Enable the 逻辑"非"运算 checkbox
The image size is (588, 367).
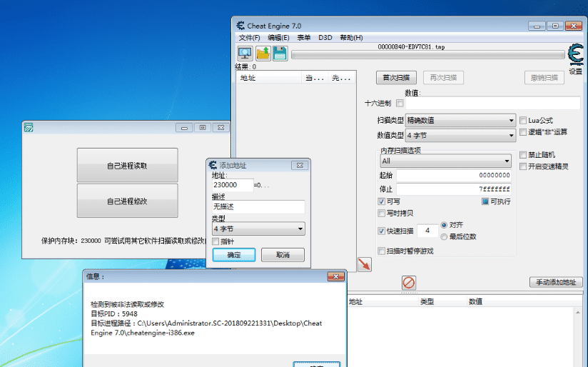point(523,132)
